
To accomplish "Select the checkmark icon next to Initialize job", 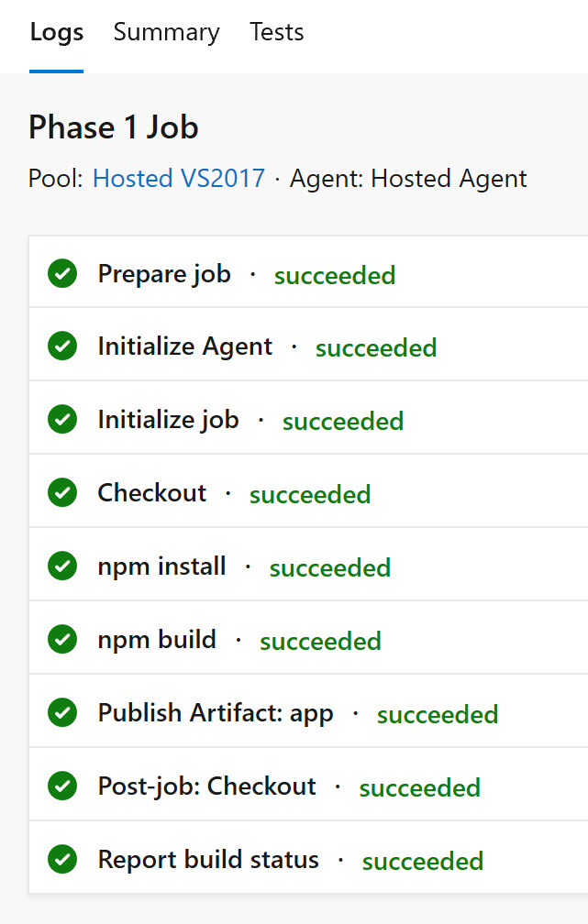I will (x=62, y=419).
